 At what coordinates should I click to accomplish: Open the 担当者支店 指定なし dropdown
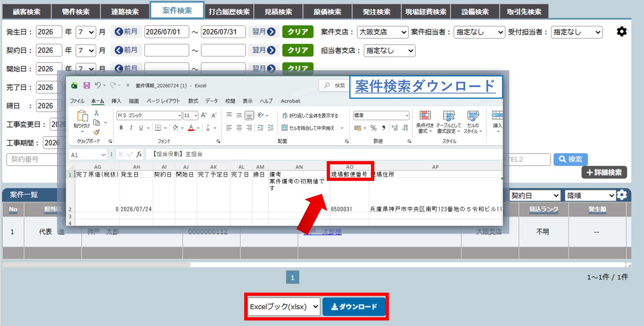tap(389, 51)
